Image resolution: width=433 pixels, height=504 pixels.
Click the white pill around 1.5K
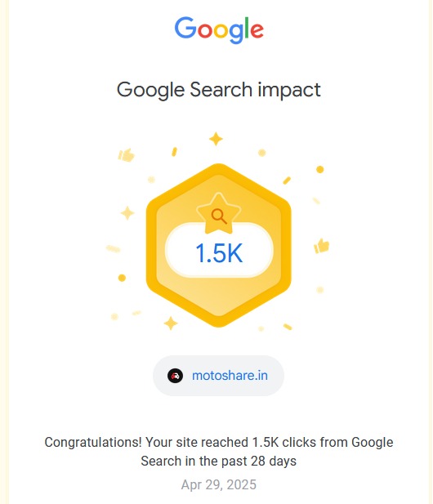pyautogui.click(x=219, y=250)
